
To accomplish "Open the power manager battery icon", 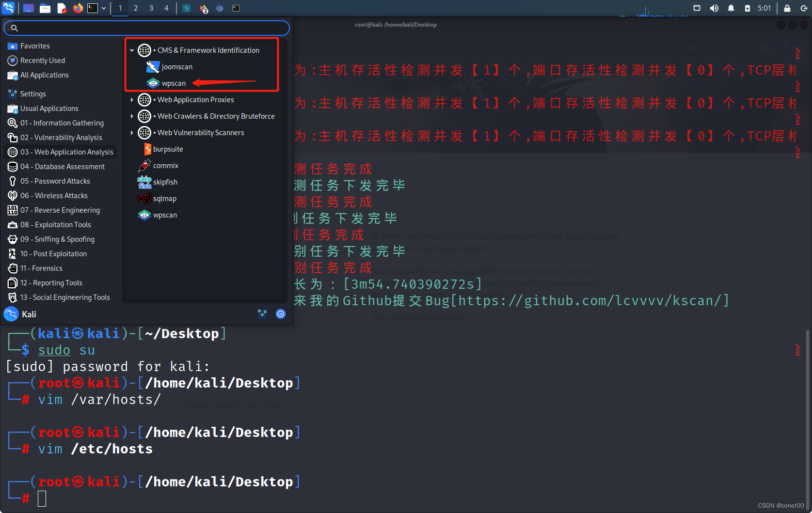I will click(x=747, y=8).
